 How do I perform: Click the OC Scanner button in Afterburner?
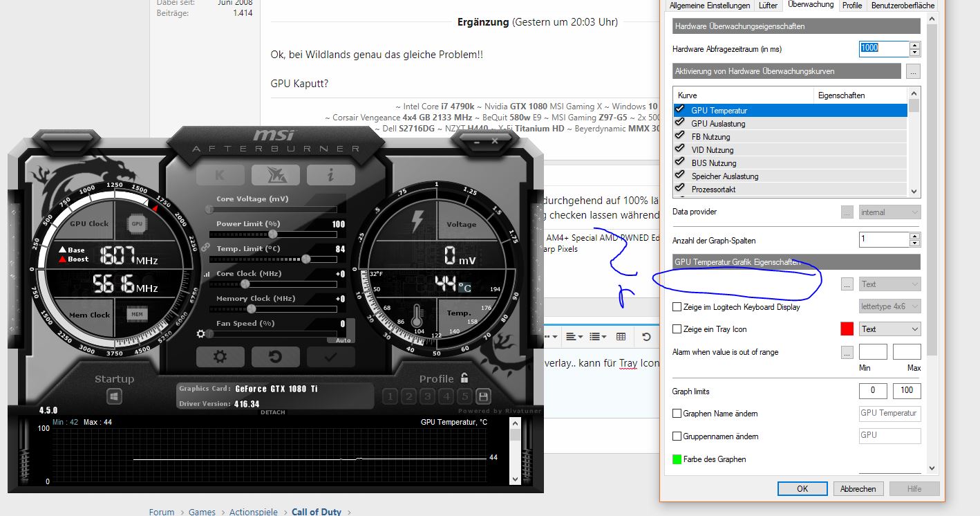point(276,175)
